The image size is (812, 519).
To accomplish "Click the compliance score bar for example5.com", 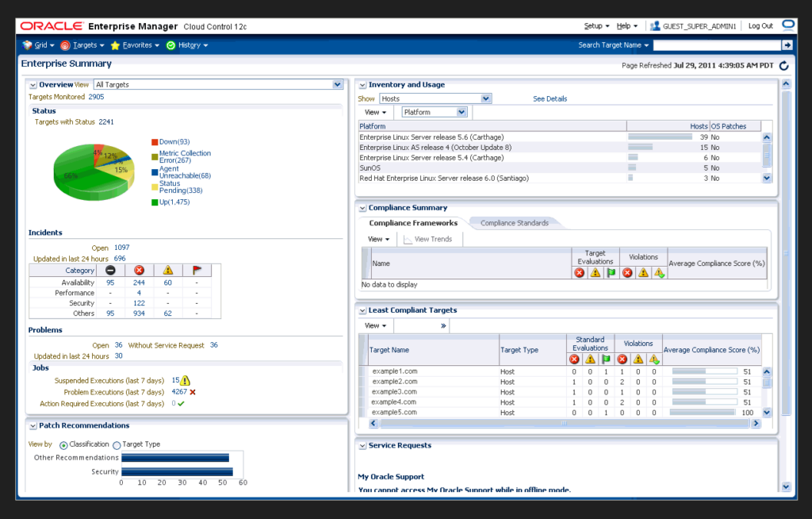I will (704, 412).
